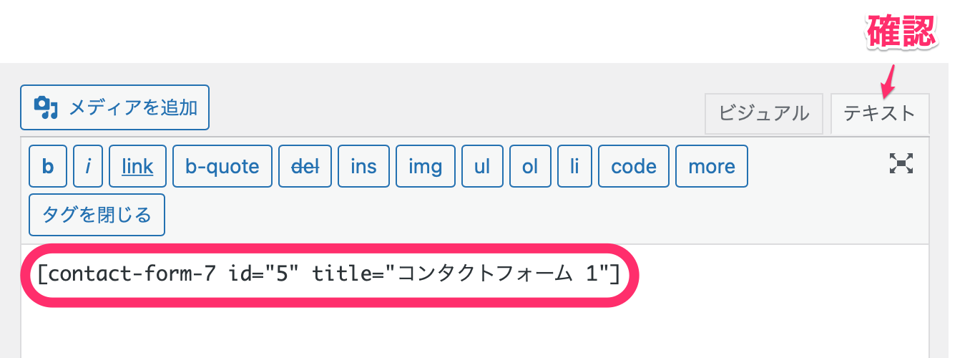Click the タグを閉じる (close tags) button
Screen dimensions: 980x358
click(97, 215)
